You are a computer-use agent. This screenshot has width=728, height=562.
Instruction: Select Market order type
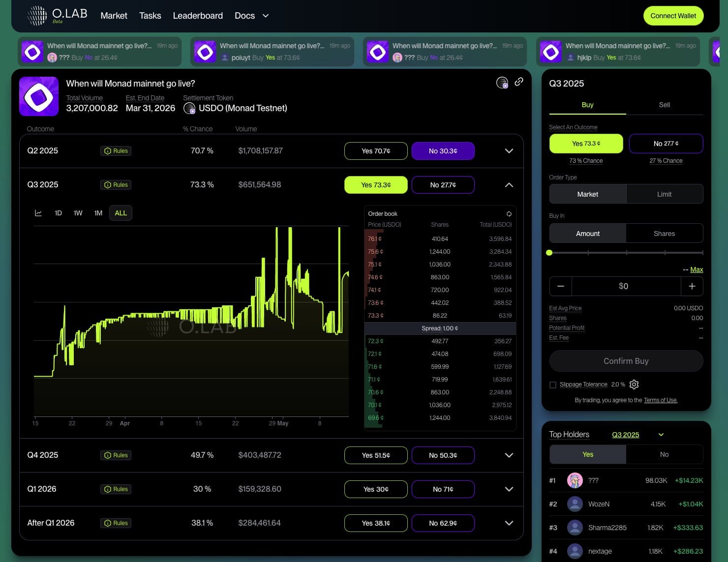pyautogui.click(x=588, y=194)
